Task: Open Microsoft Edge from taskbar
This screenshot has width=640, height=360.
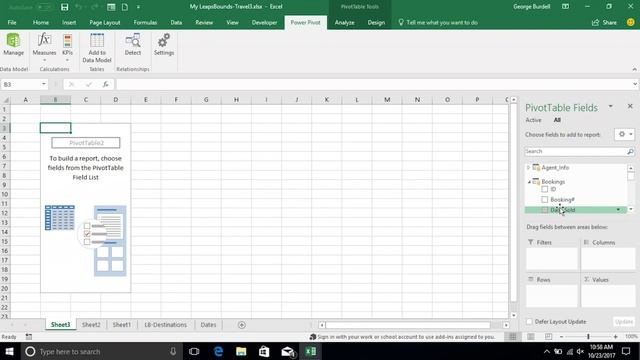Action: [218, 351]
